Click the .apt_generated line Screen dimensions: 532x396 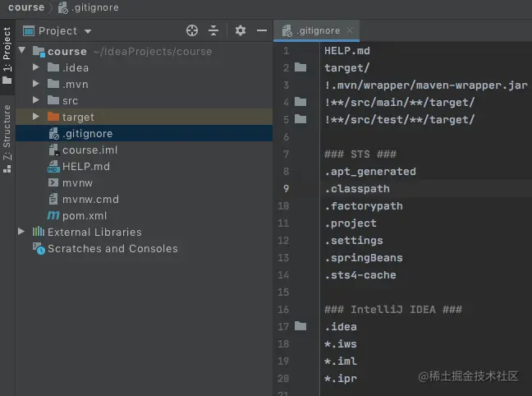click(369, 172)
